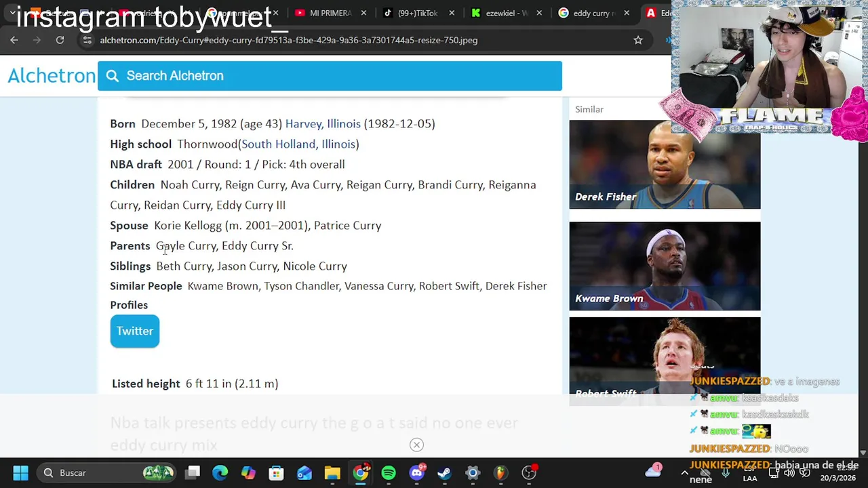This screenshot has height=488, width=868.
Task: Close the ad with the circled X
Action: tap(416, 445)
